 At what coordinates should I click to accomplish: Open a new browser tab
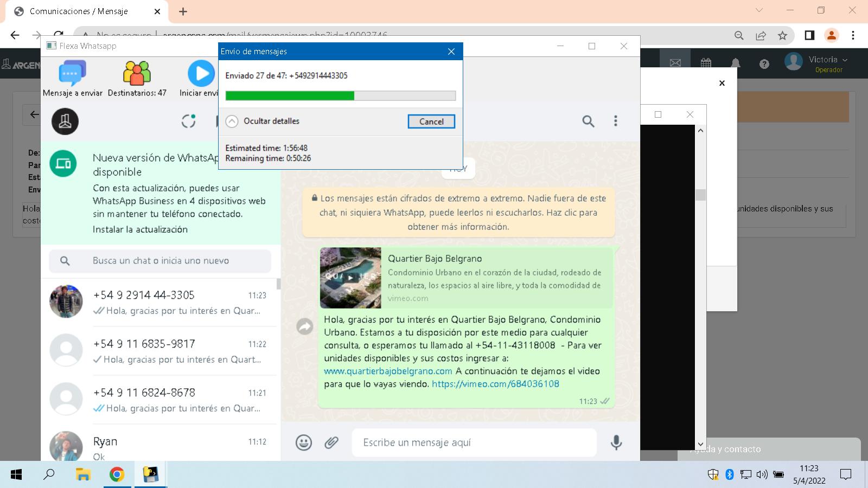click(183, 11)
